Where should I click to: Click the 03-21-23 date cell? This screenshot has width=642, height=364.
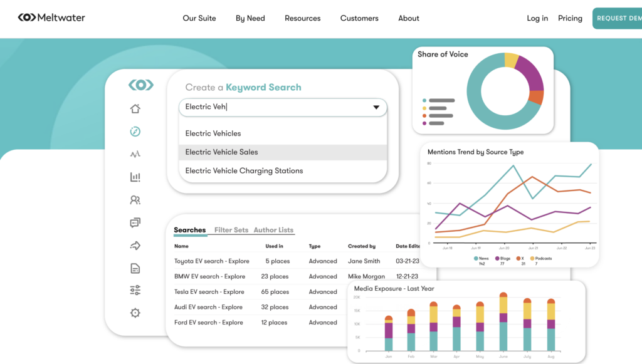coord(408,261)
